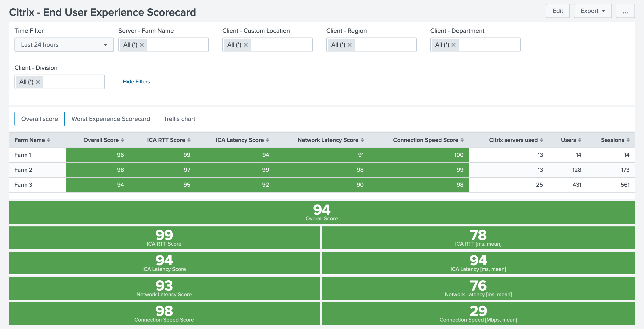
Task: Switch to the Worst Experience Scorecard tab
Action: coord(111,119)
